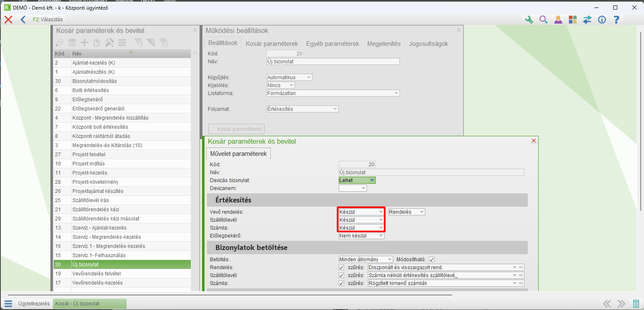This screenshot has height=310, width=644.
Task: Toggle the Módosítható checkbox
Action: tap(432, 259)
